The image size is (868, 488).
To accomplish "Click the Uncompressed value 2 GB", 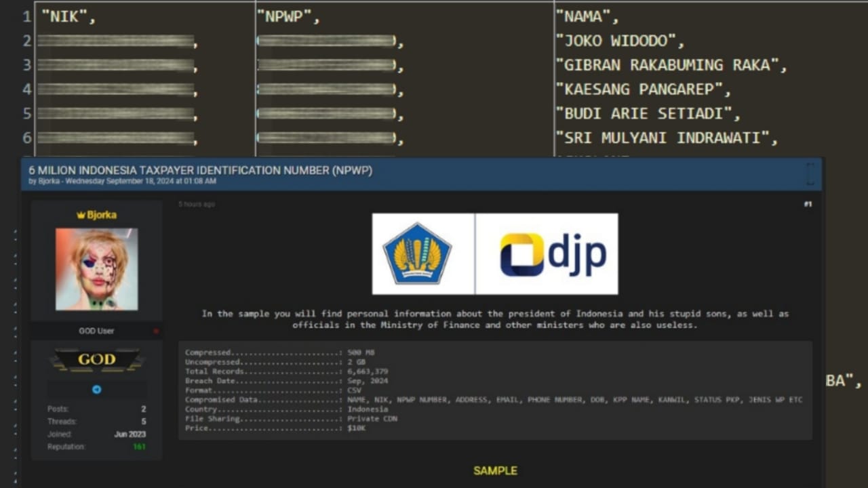I will tap(356, 362).
